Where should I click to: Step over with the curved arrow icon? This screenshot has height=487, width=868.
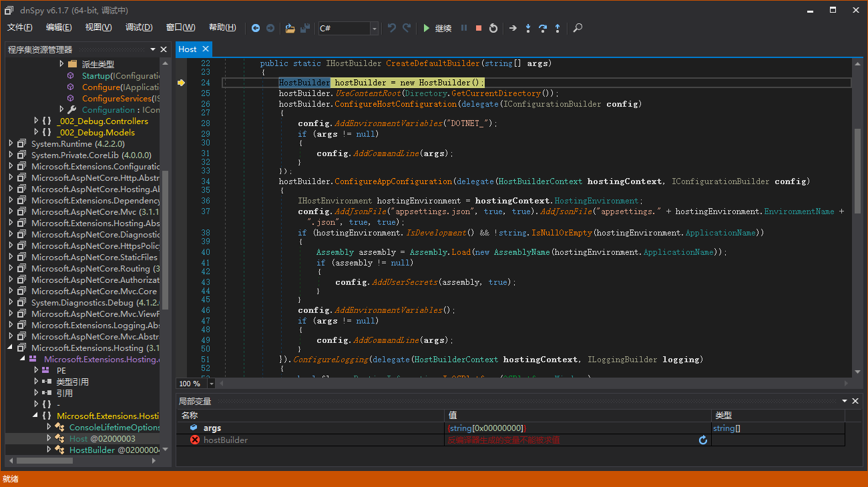[x=543, y=28]
